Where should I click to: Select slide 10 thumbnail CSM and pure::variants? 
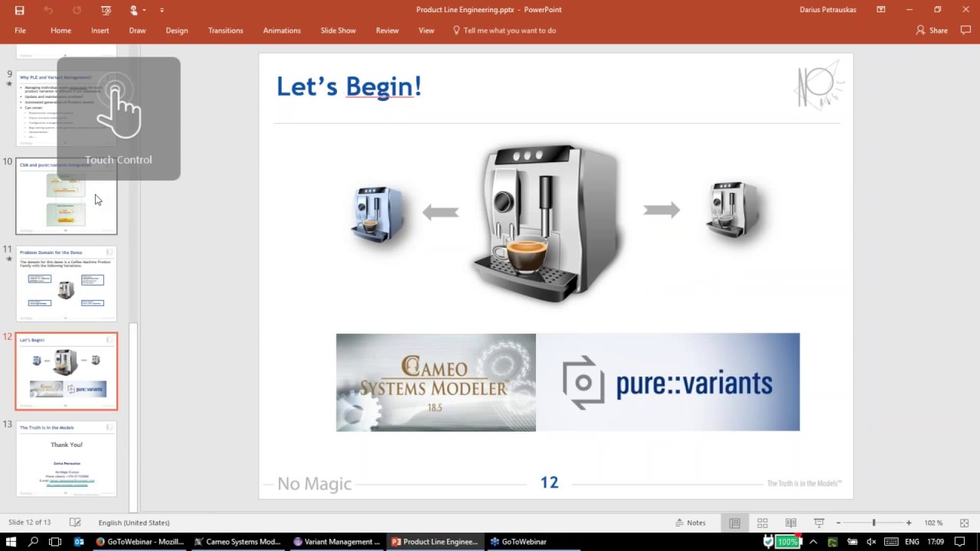(x=67, y=196)
